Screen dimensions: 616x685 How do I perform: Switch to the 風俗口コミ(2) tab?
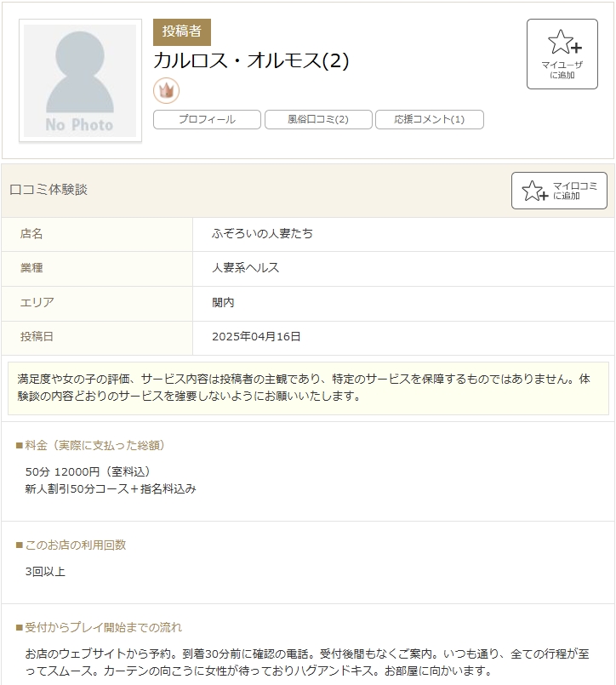[318, 120]
